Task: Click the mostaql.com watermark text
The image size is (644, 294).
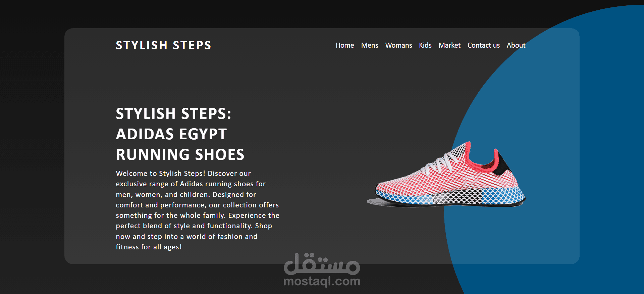Action: pyautogui.click(x=322, y=281)
